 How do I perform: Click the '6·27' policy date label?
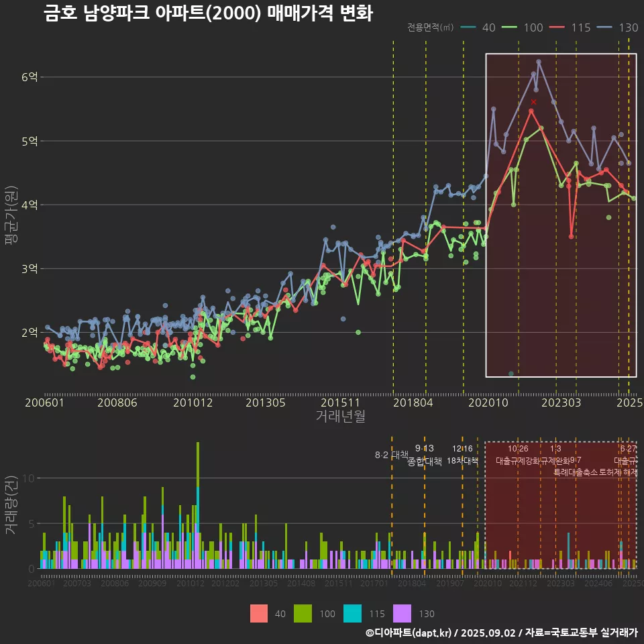(x=628, y=448)
